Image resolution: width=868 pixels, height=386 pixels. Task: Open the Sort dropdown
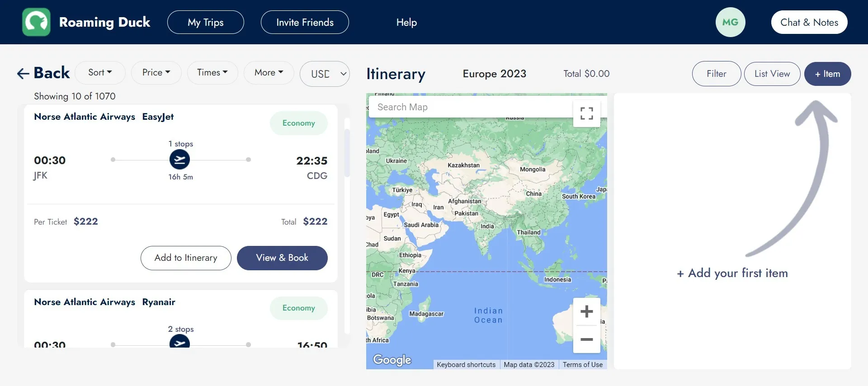click(100, 72)
